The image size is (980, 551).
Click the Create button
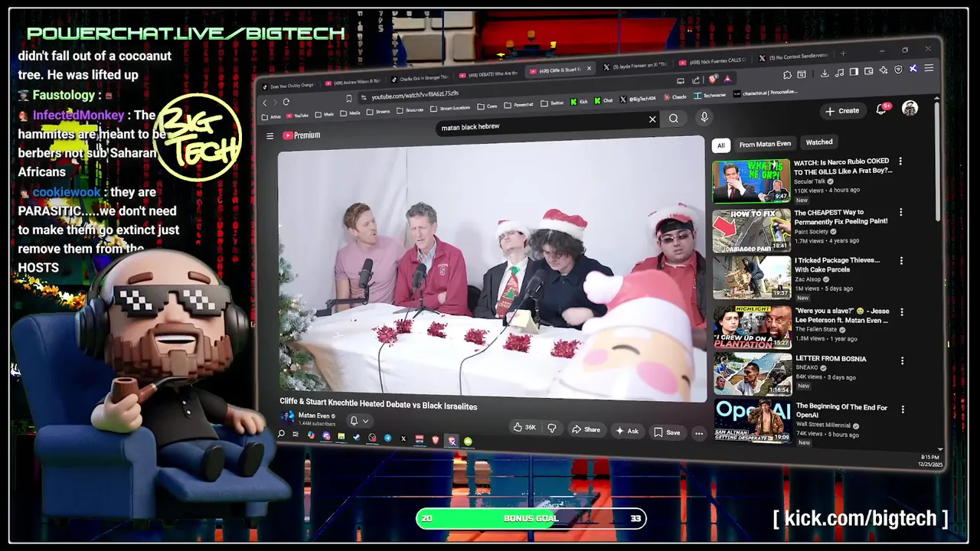click(x=843, y=111)
